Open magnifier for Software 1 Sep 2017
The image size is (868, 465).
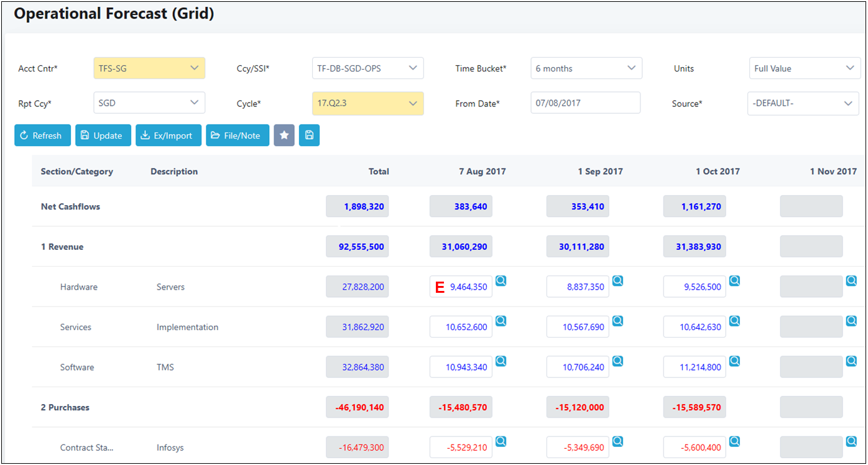[617, 361]
